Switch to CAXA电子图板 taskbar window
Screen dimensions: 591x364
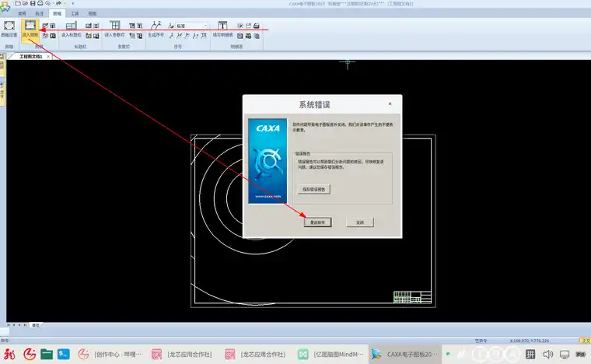[x=404, y=354]
